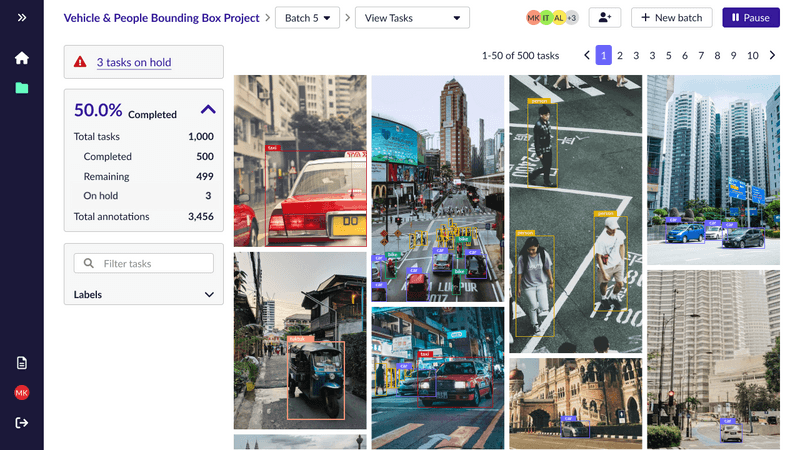Select page 10 in pagination

753,55
